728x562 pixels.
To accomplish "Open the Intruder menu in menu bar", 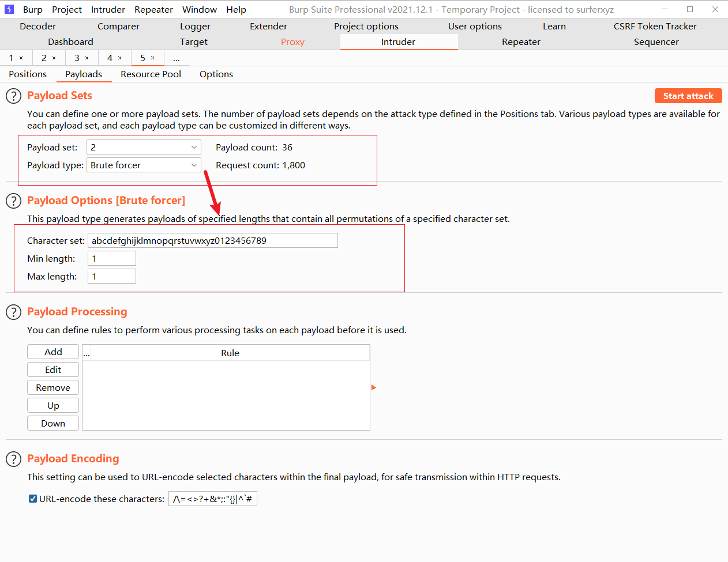I will pyautogui.click(x=108, y=10).
